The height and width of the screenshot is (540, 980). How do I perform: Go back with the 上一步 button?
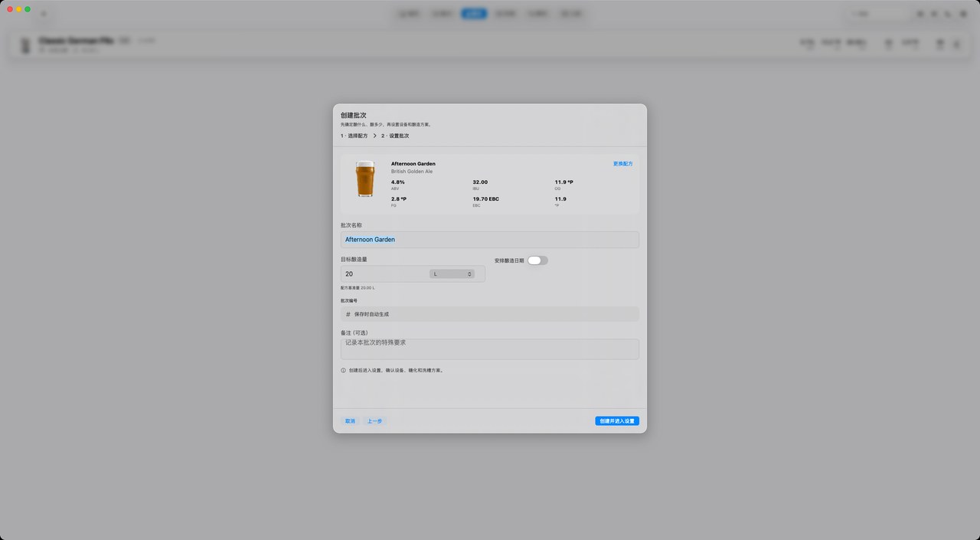coord(374,421)
